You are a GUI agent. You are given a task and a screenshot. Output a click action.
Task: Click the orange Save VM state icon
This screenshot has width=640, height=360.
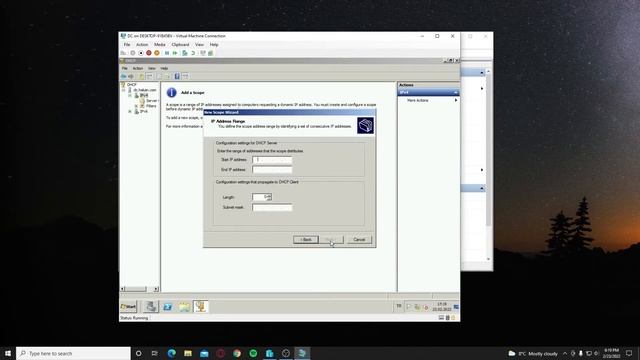[157, 53]
